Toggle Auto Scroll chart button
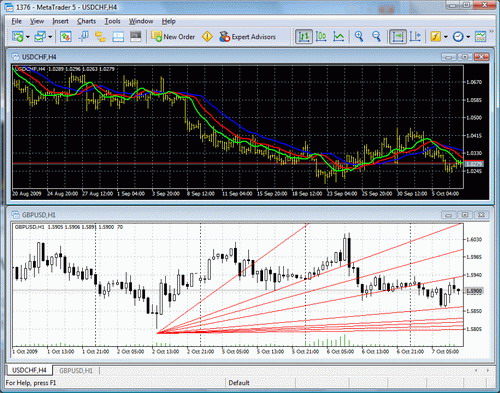Screen dimensions: 500x393 (x=398, y=36)
